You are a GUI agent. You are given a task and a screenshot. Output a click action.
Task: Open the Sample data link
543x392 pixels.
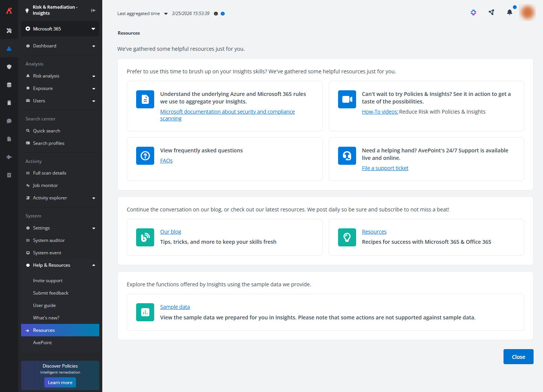coord(175,307)
